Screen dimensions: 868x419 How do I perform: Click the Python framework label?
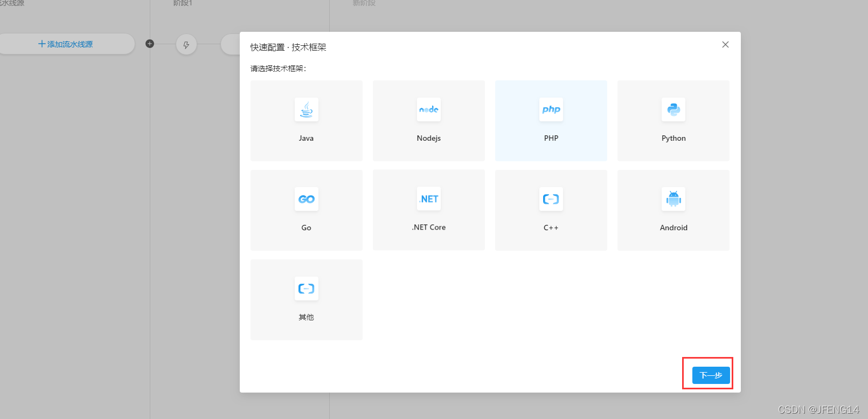[673, 138]
